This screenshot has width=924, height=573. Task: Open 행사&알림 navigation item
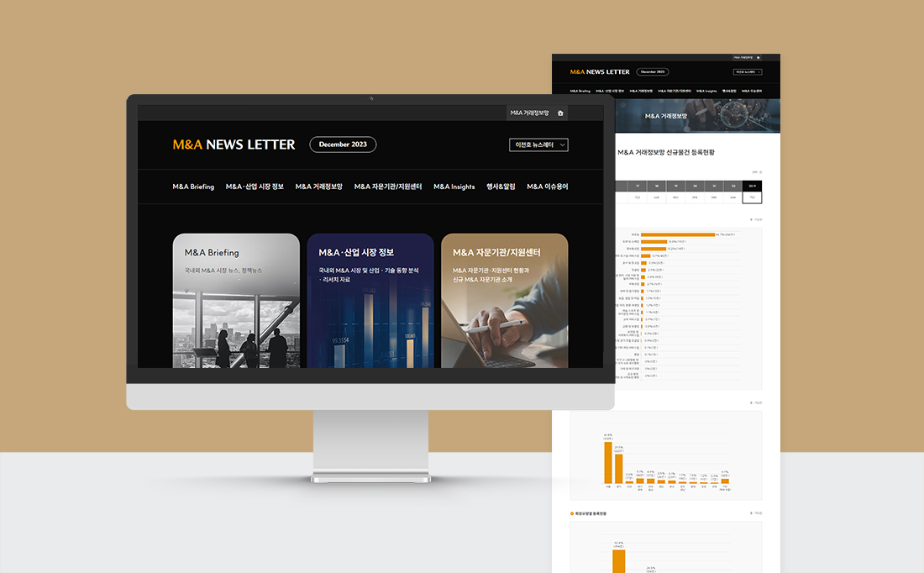(x=501, y=187)
